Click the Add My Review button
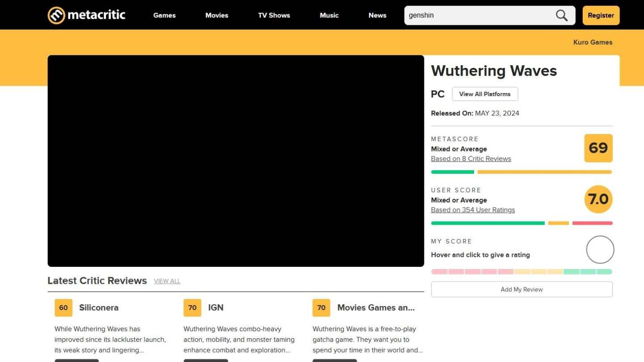 coord(521,289)
